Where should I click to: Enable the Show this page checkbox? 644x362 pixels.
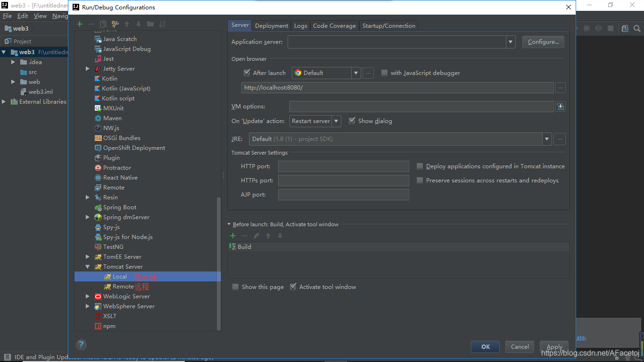(235, 287)
